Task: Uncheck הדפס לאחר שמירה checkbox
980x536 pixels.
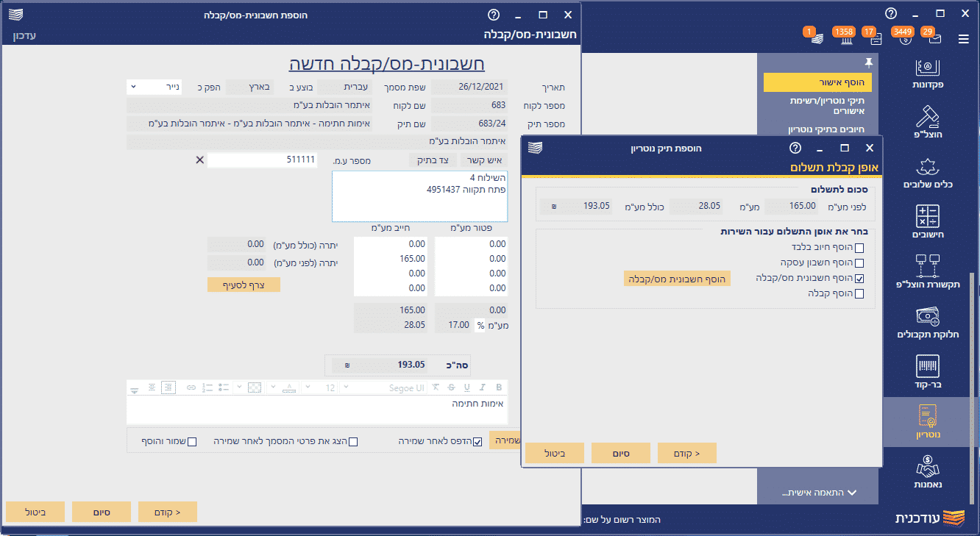Action: pyautogui.click(x=477, y=442)
